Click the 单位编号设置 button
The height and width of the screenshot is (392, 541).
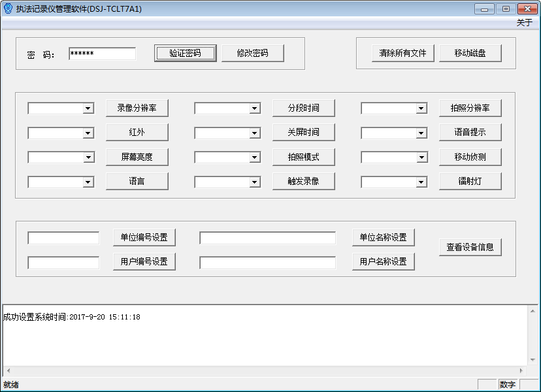[144, 238]
